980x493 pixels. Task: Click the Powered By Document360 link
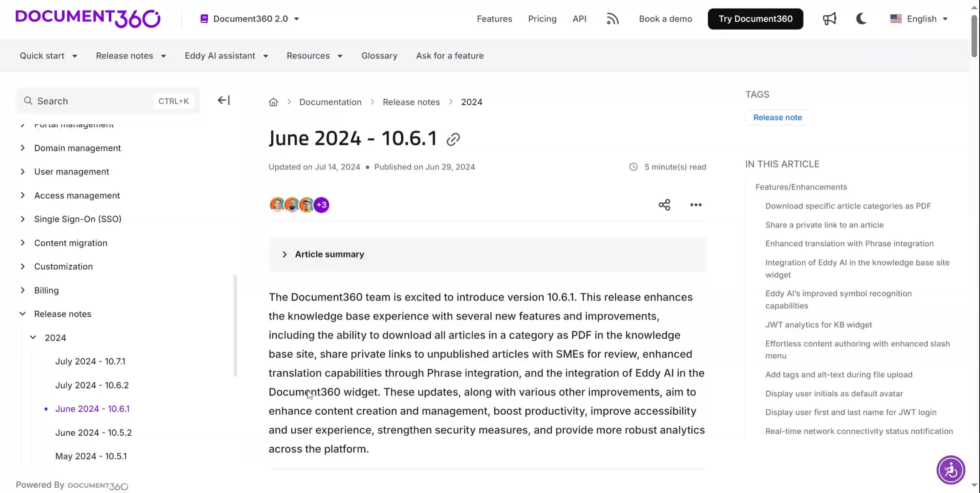click(x=72, y=485)
